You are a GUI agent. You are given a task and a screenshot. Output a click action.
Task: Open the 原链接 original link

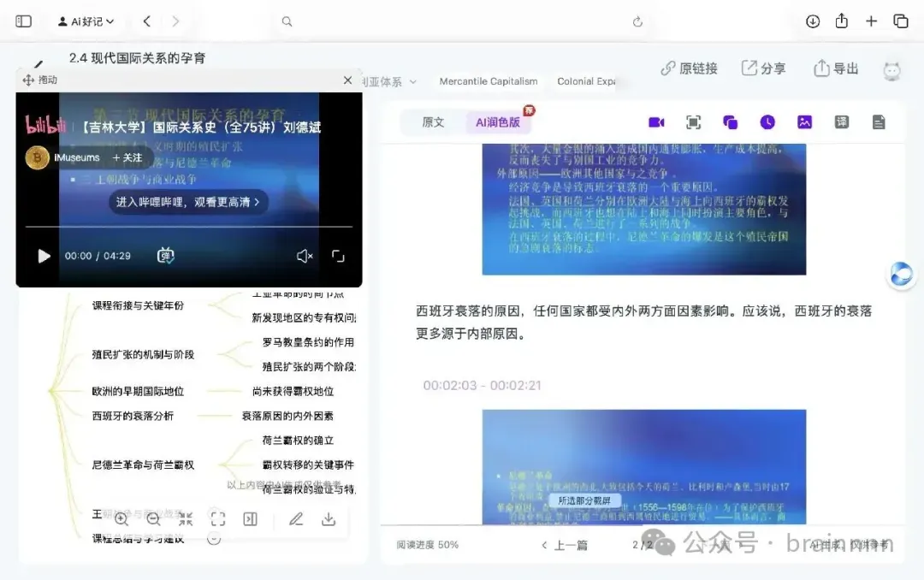[x=689, y=68]
